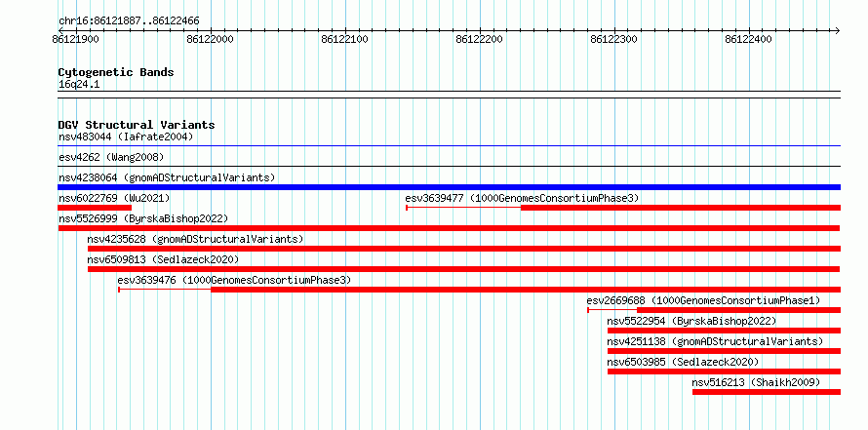The width and height of the screenshot is (868, 430).
Task: Click the thin red line start of esv2669688
Action: tap(612, 310)
